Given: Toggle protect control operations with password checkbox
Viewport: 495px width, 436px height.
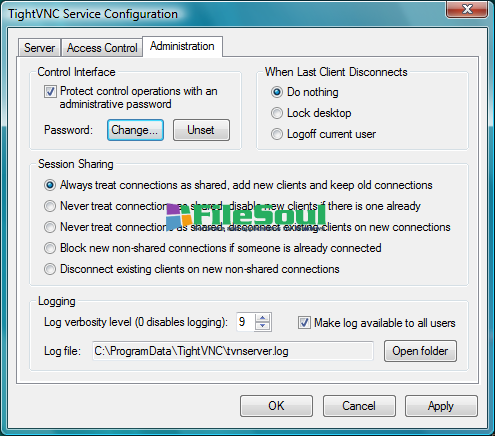Looking at the screenshot, I should (50, 91).
